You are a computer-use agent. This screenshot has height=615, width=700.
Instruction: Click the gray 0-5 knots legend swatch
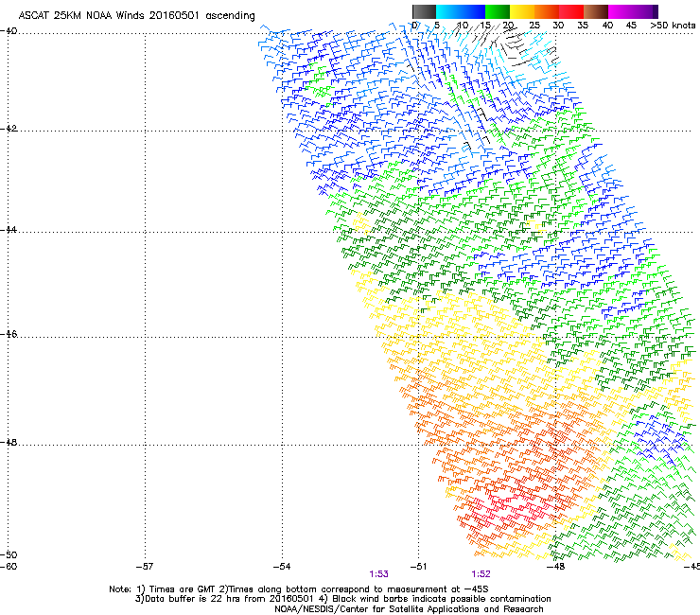(x=424, y=11)
